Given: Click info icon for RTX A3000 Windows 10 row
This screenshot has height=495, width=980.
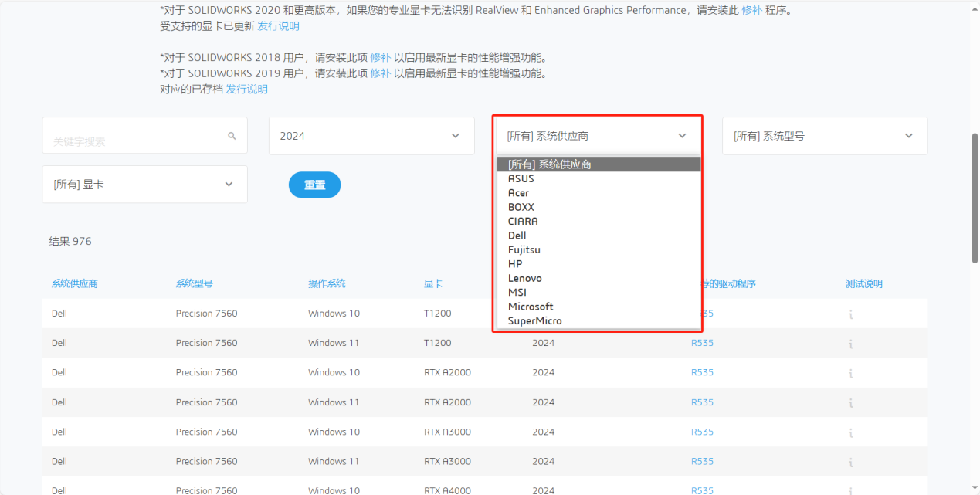Looking at the screenshot, I should coord(850,431).
